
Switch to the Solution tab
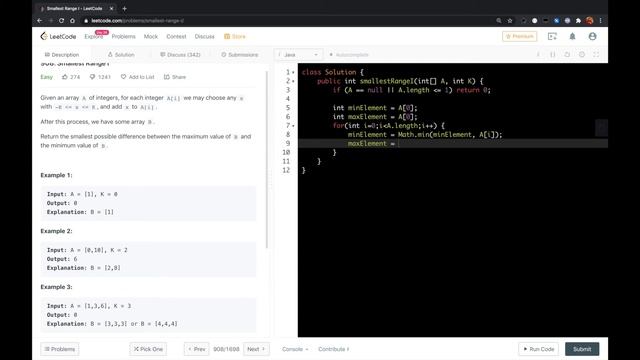[x=121, y=55]
